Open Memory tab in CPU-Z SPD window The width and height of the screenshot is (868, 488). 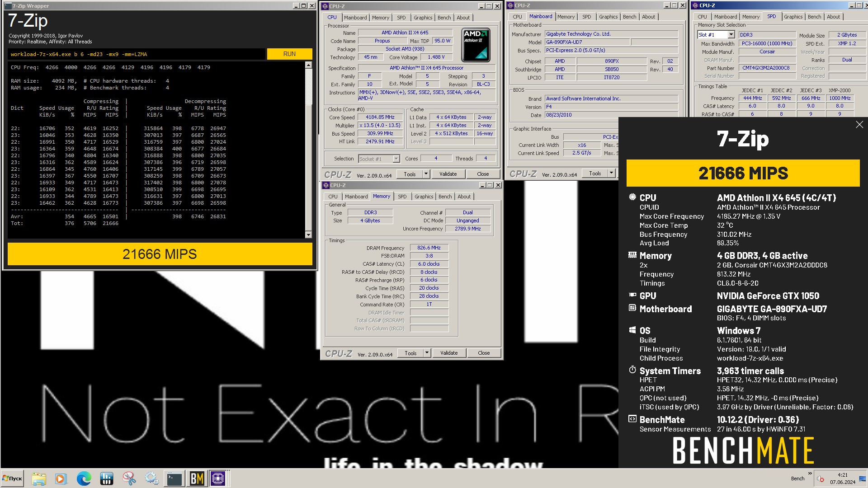pos(751,17)
